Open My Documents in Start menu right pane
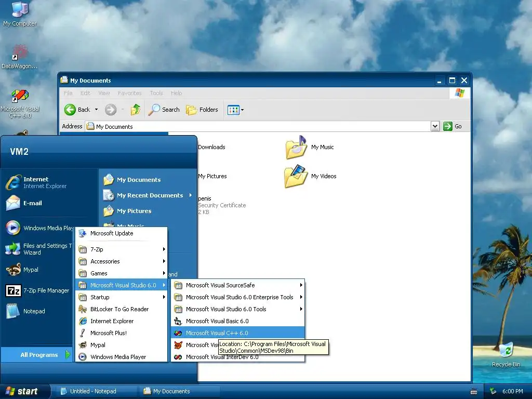 [x=132, y=180]
